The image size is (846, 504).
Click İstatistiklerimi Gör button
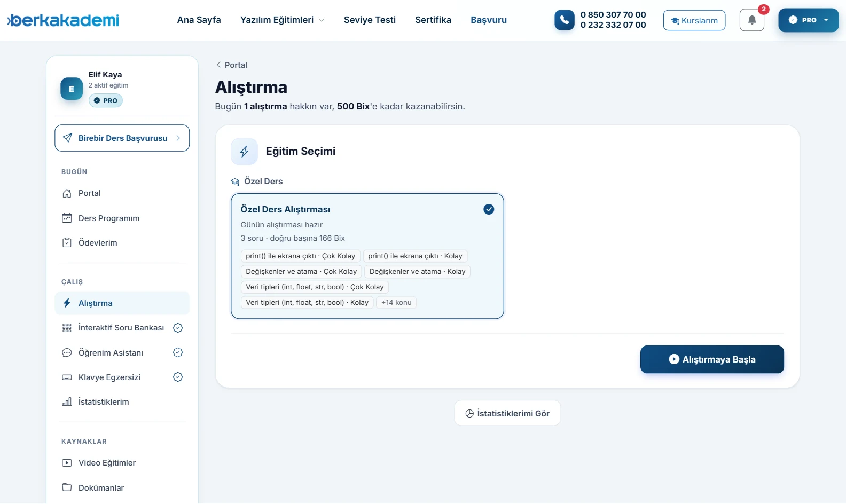click(507, 413)
